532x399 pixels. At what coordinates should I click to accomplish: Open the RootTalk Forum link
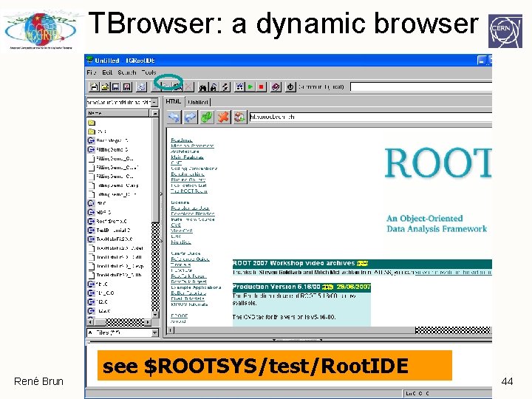tap(188, 276)
